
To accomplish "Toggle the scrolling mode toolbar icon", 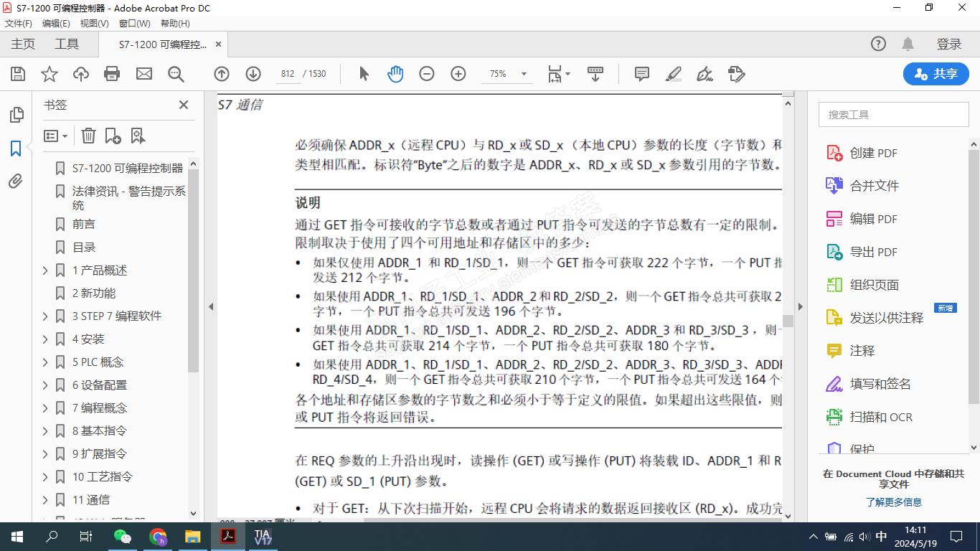I will tap(595, 74).
